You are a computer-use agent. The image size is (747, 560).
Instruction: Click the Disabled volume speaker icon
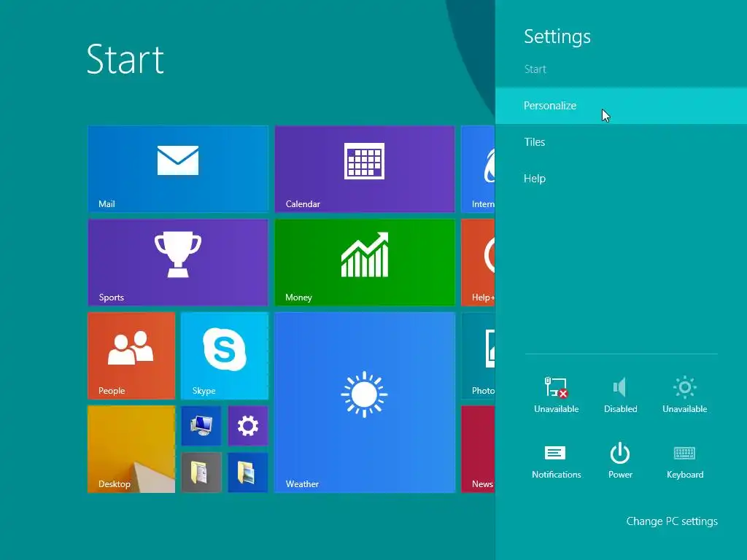pyautogui.click(x=620, y=394)
